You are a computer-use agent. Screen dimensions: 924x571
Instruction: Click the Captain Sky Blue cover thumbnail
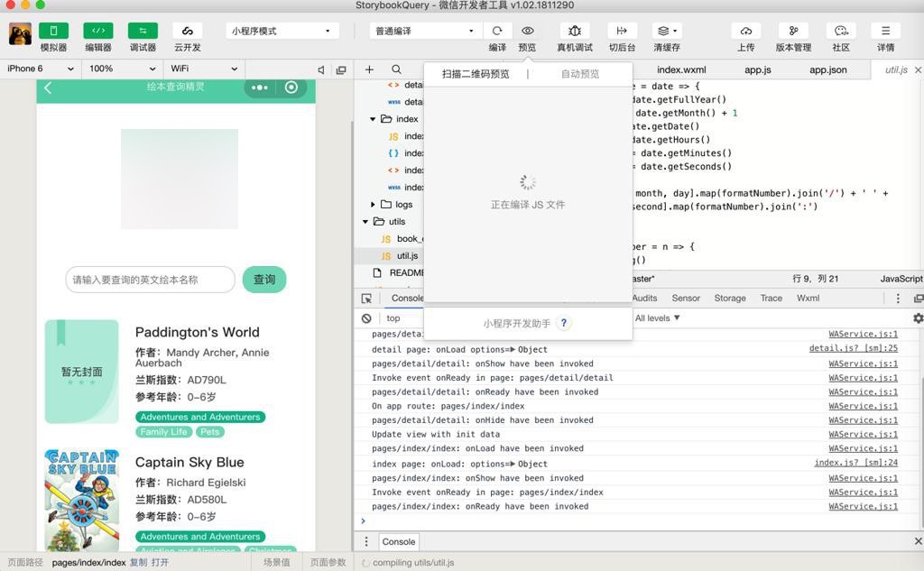(82, 501)
